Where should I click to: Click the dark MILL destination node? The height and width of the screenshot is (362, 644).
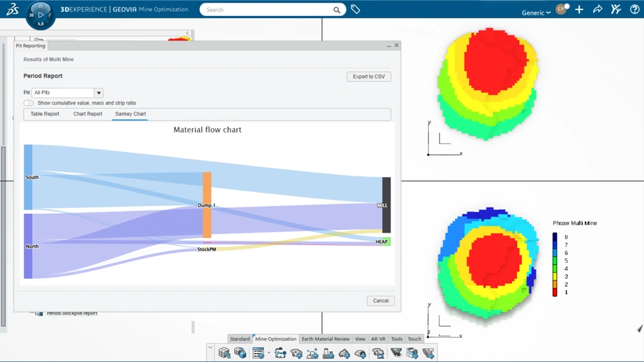[386, 205]
